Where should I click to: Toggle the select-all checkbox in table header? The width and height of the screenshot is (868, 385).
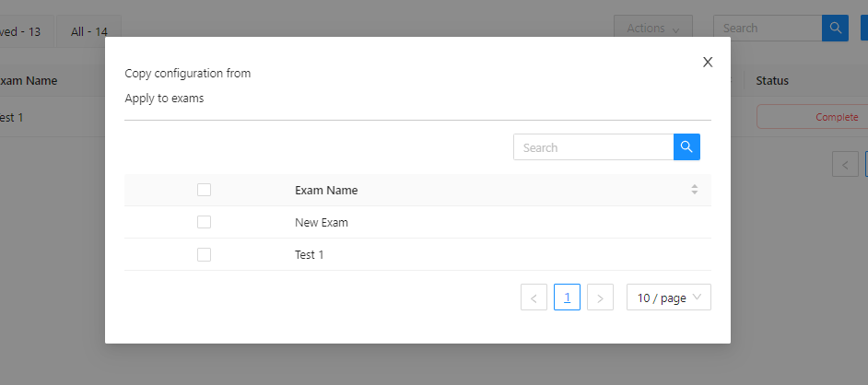tap(205, 190)
